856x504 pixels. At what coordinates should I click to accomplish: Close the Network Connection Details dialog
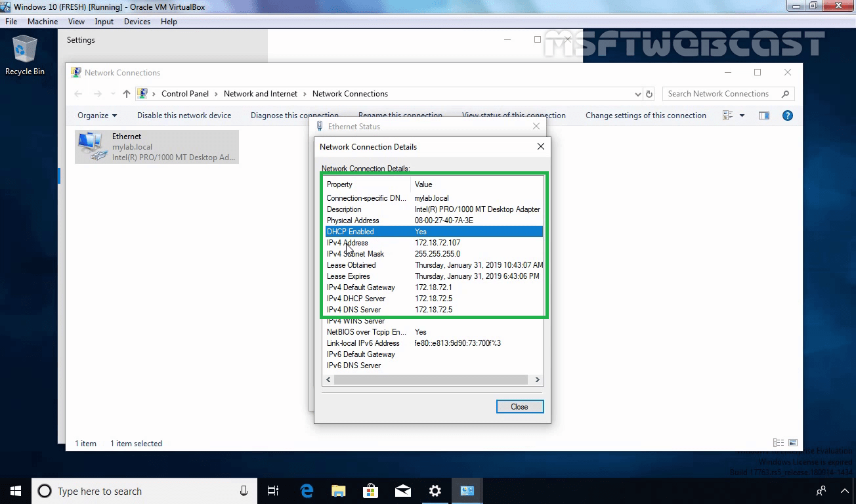pyautogui.click(x=540, y=146)
